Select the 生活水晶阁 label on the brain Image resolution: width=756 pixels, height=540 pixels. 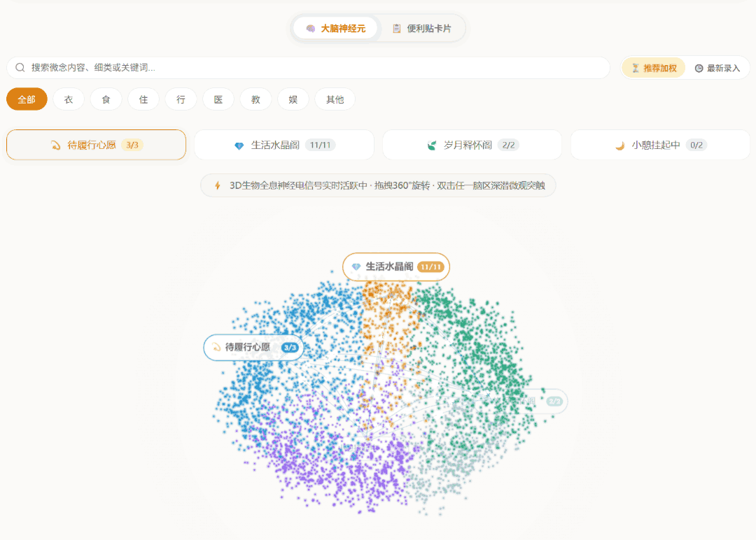point(396,267)
